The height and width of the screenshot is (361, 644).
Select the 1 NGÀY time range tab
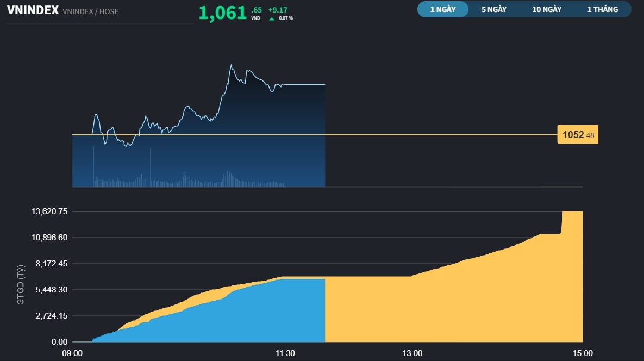pyautogui.click(x=442, y=9)
